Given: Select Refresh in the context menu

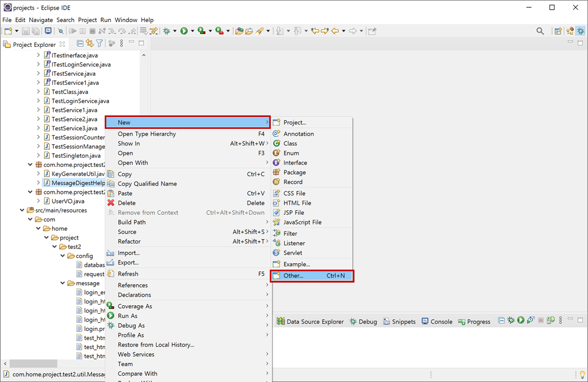Looking at the screenshot, I should click(188, 274).
